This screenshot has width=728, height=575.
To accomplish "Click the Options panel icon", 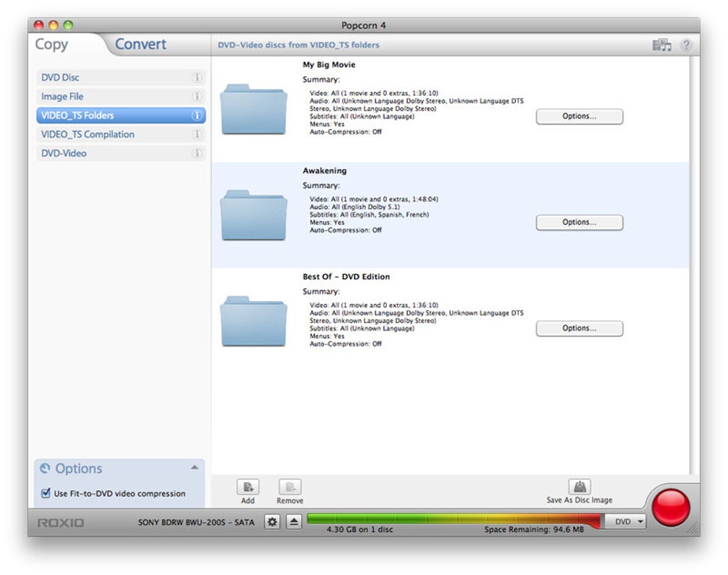I will (x=44, y=468).
